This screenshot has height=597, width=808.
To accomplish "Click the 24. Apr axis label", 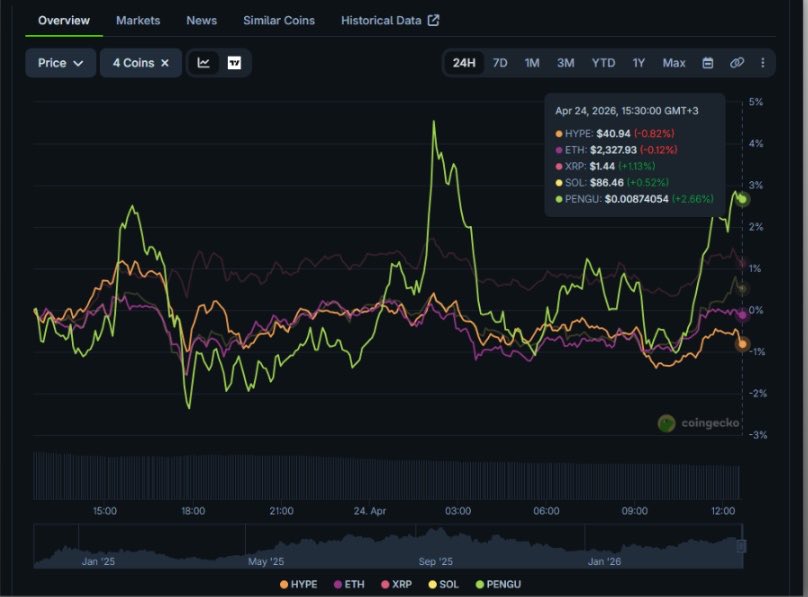I will point(369,511).
